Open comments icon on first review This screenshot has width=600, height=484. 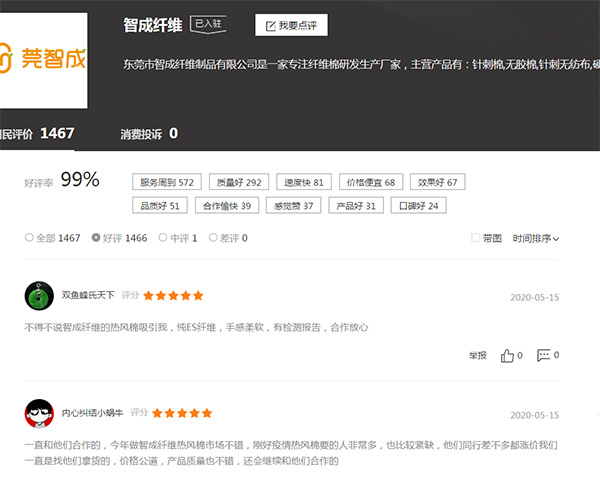point(544,355)
